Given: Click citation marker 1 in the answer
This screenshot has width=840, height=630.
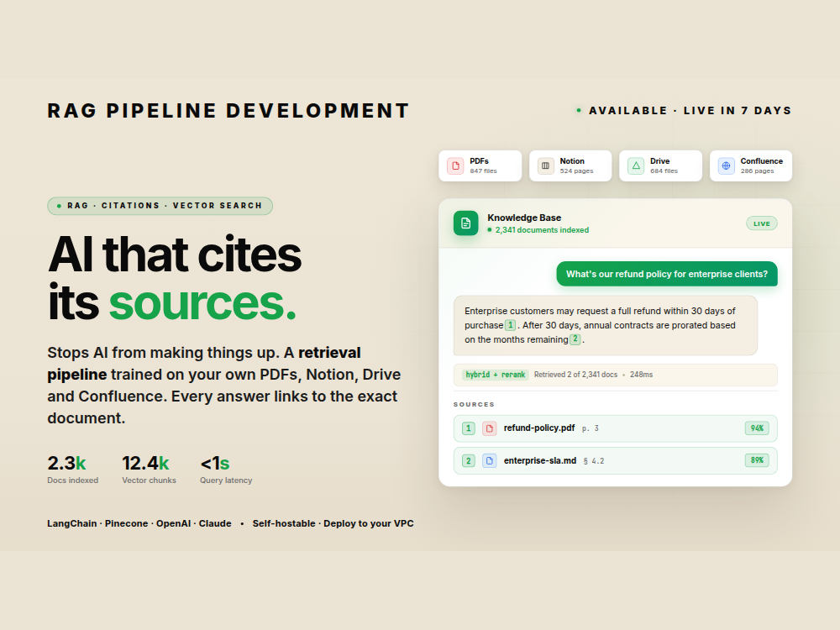Looking at the screenshot, I should click(511, 324).
